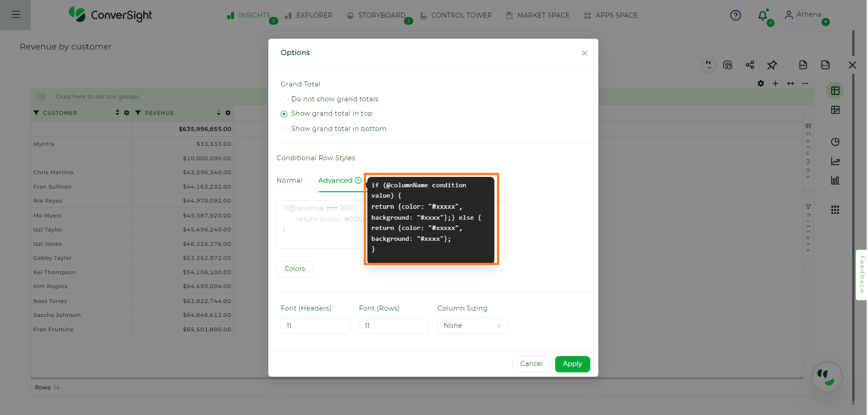Open the Feedback tab
The image size is (868, 415).
pos(862,275)
